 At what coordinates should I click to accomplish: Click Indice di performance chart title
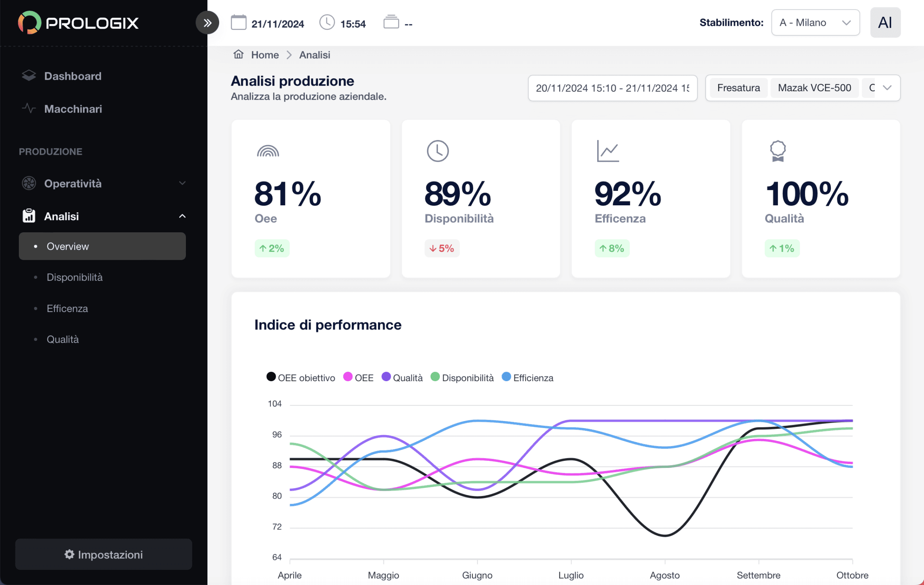[x=328, y=325]
